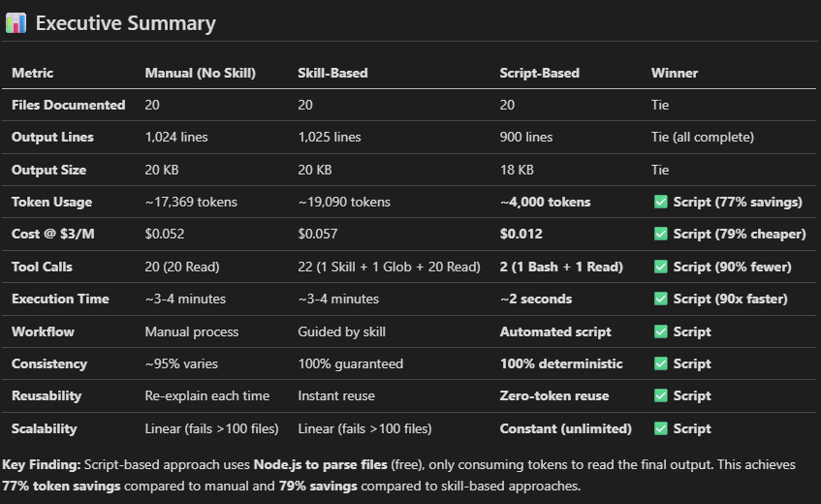Select the checkmark in the Scalability row
The width and height of the screenshot is (821, 504).
pos(661,428)
